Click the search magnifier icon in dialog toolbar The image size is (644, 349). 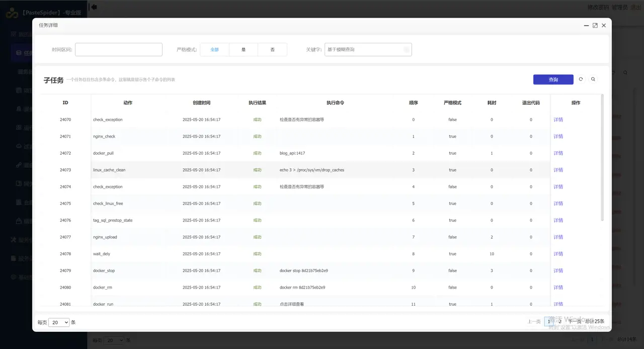click(x=593, y=79)
